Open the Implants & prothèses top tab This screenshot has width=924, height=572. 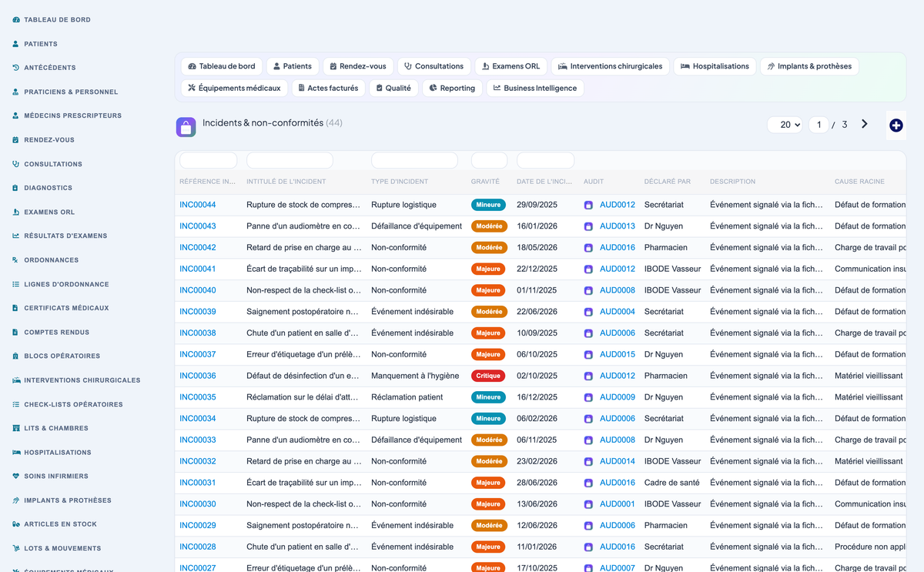(809, 66)
